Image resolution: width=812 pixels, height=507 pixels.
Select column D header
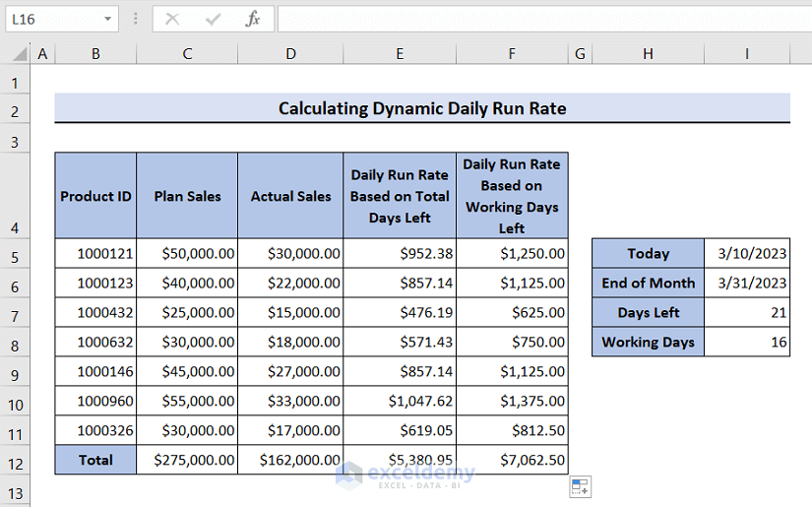tap(290, 53)
